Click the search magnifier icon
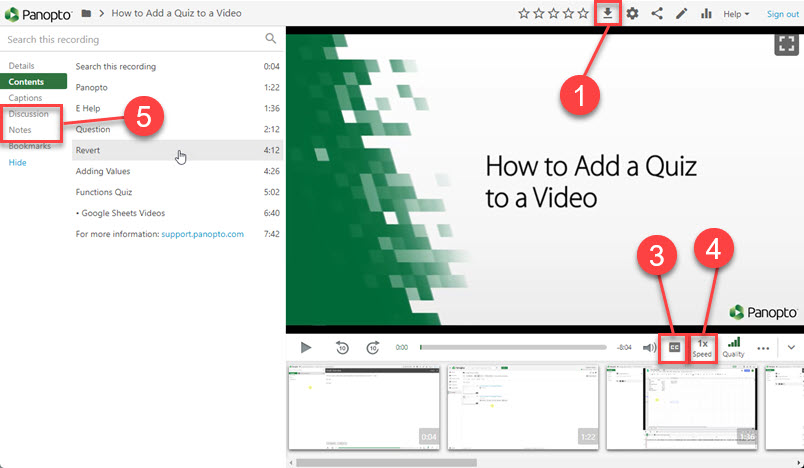804x468 pixels. [270, 38]
